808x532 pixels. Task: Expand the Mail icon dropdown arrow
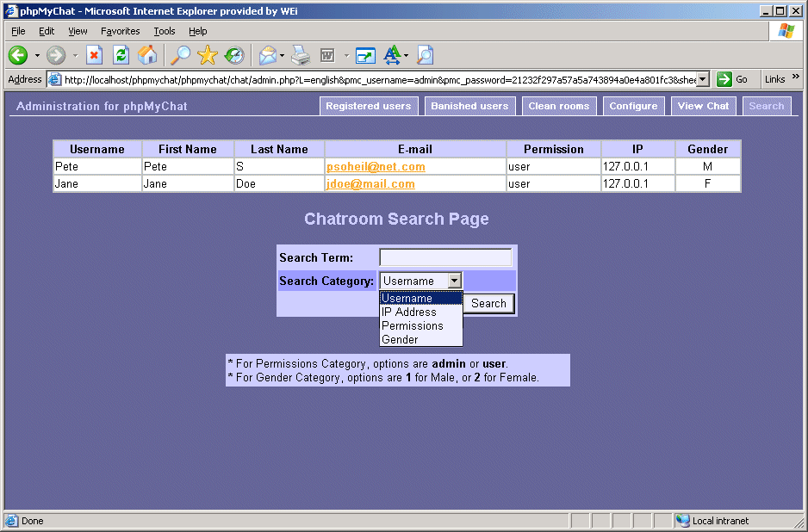pyautogui.click(x=282, y=56)
